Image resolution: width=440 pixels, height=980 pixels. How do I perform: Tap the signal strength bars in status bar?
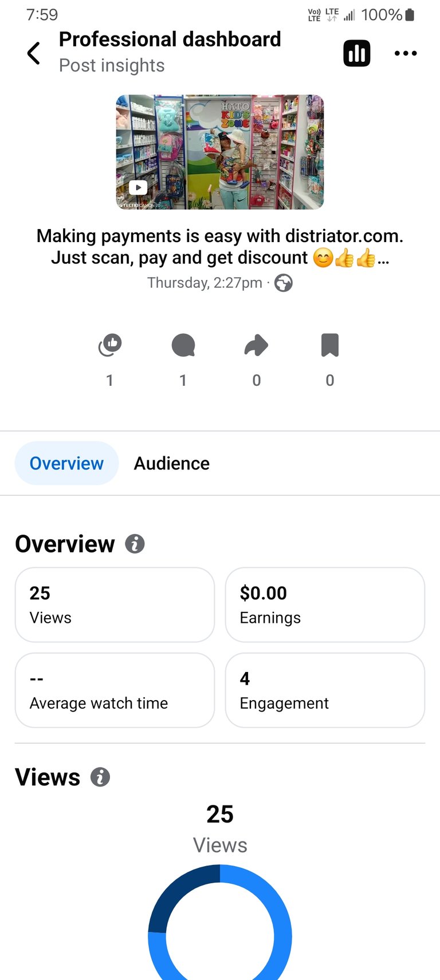click(349, 15)
